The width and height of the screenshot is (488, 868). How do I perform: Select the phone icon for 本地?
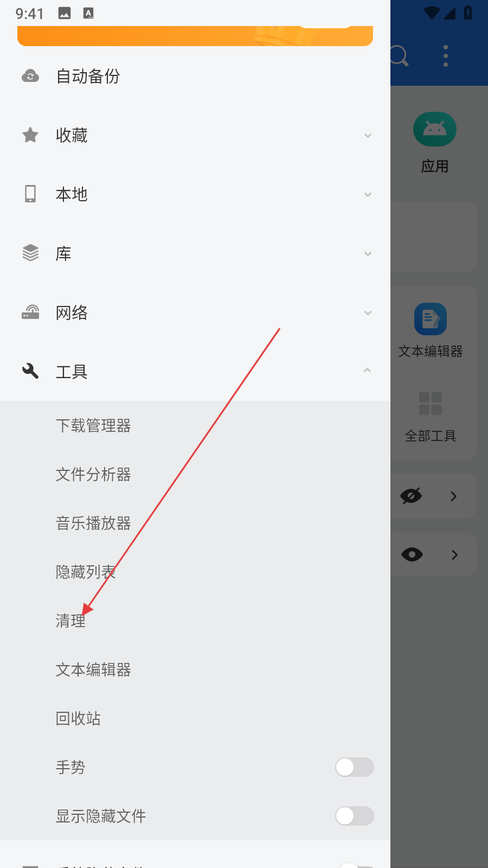click(x=30, y=194)
